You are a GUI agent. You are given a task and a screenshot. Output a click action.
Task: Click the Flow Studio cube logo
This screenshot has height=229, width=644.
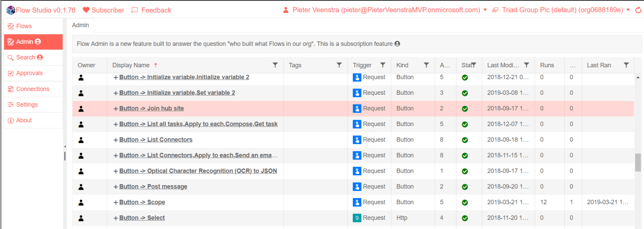point(11,10)
